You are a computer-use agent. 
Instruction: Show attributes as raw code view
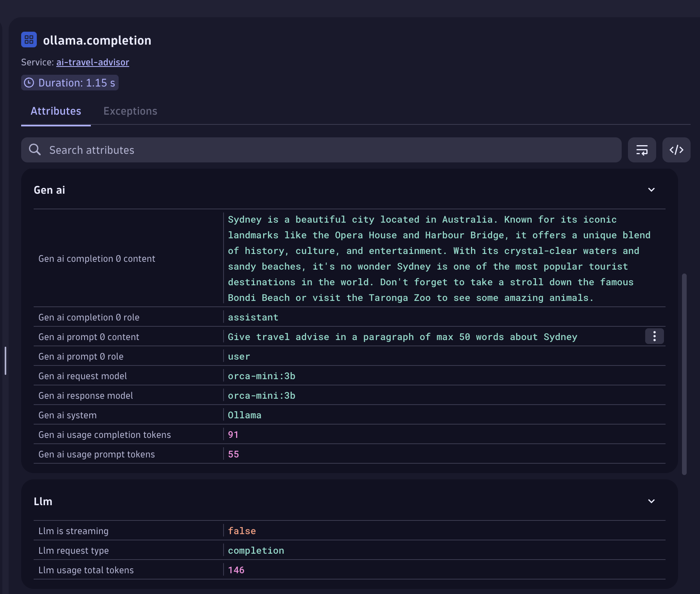pyautogui.click(x=677, y=150)
